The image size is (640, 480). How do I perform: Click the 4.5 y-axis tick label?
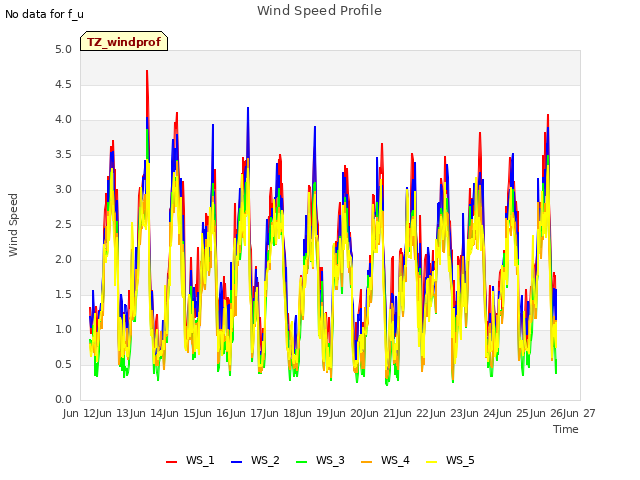click(x=63, y=84)
